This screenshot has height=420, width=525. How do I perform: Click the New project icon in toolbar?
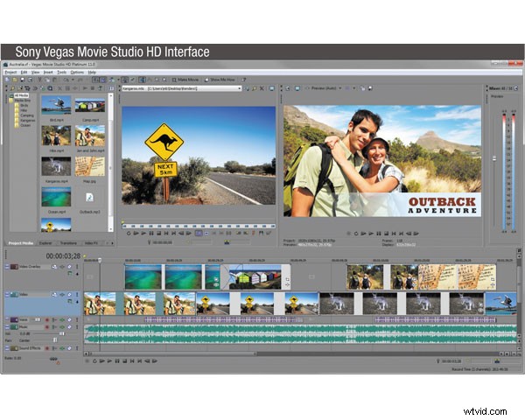pyautogui.click(x=7, y=80)
